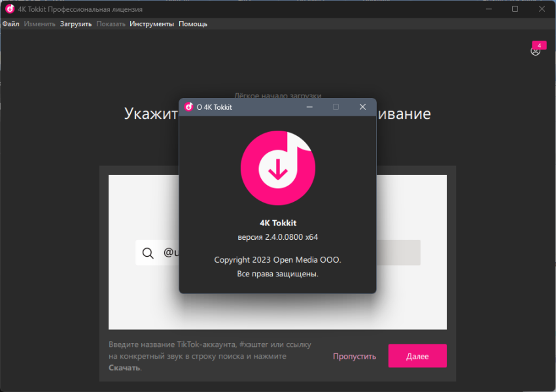
Task: Open the Загрузить menu
Action: click(76, 24)
